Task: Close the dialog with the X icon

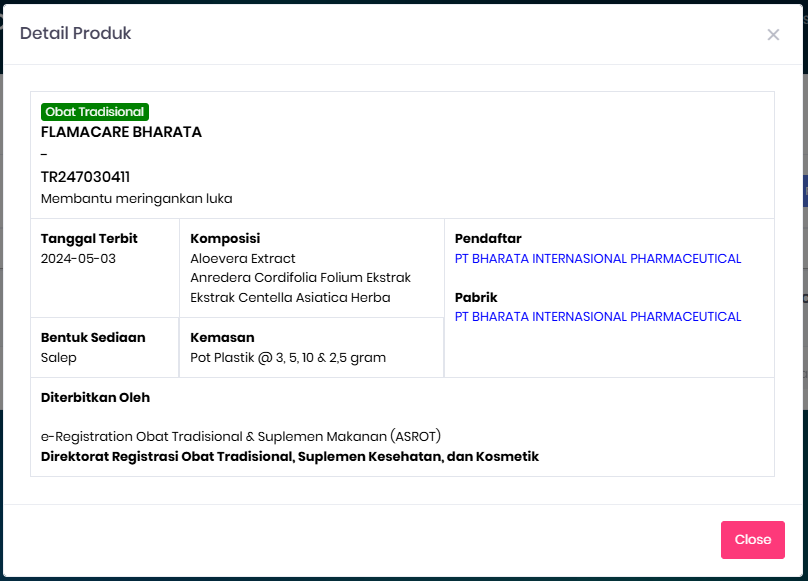Action: point(773,35)
